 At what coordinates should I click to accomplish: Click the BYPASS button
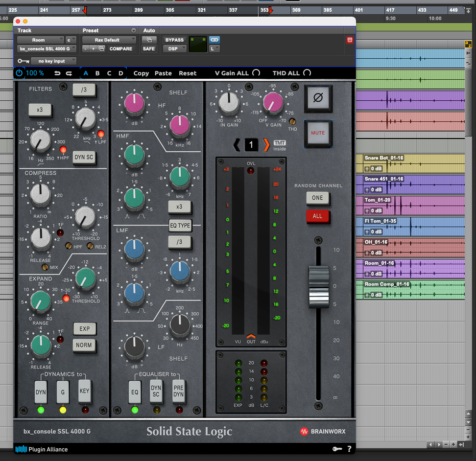174,40
